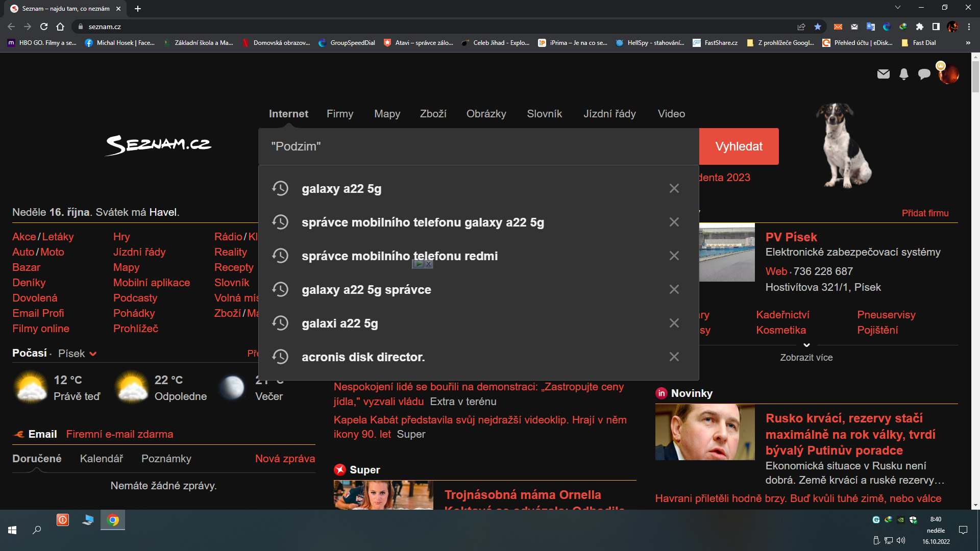Show more bookmarks with chevron overflow
The image size is (980, 551).
click(x=968, y=43)
